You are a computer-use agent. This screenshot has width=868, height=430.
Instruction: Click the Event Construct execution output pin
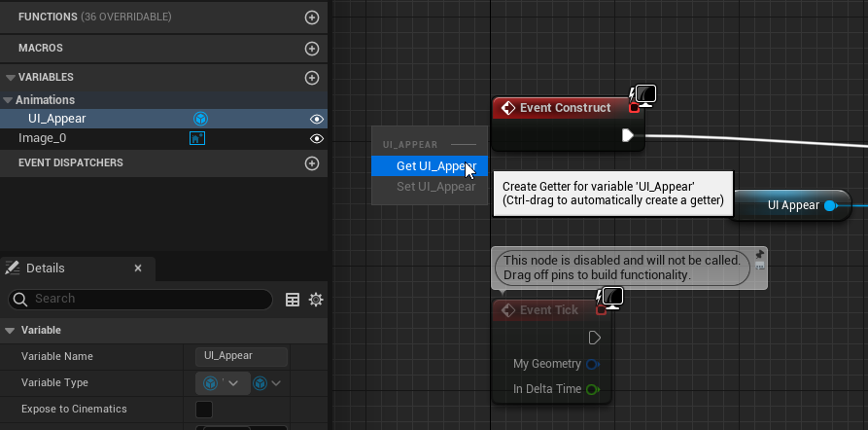(x=628, y=135)
